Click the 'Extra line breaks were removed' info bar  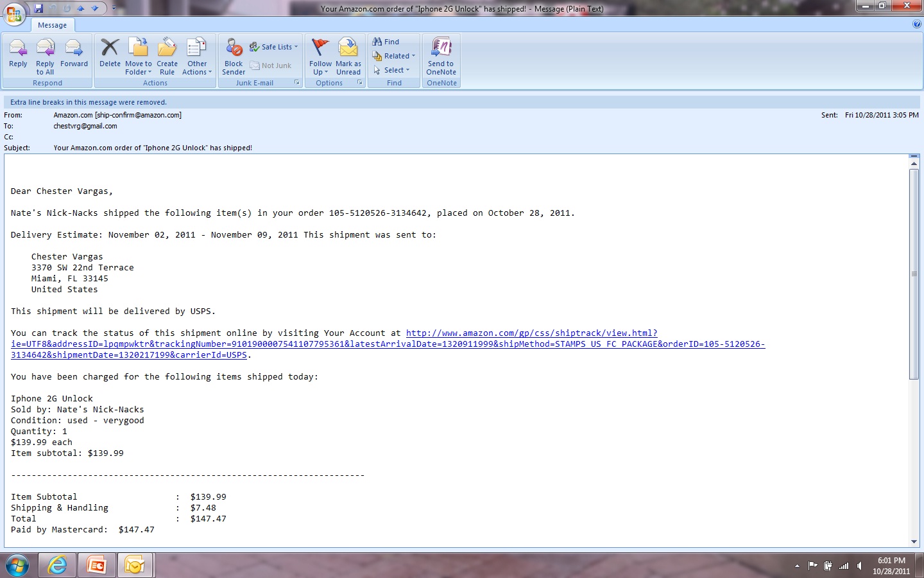tap(462, 102)
